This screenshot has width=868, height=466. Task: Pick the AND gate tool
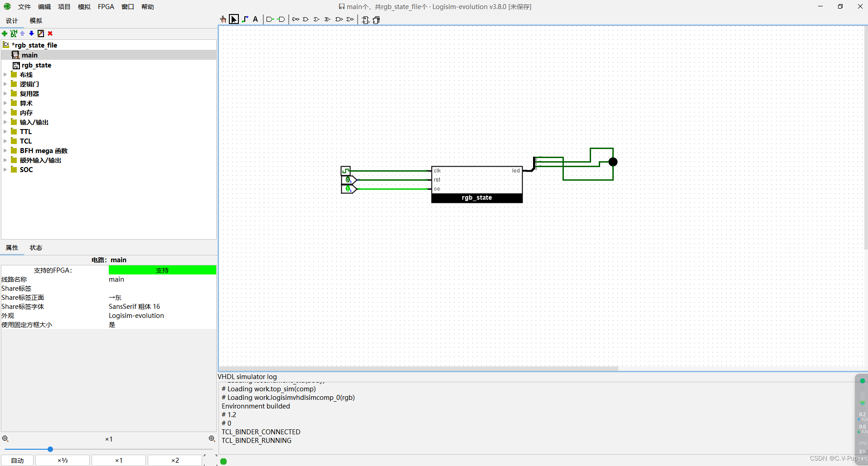[x=306, y=19]
